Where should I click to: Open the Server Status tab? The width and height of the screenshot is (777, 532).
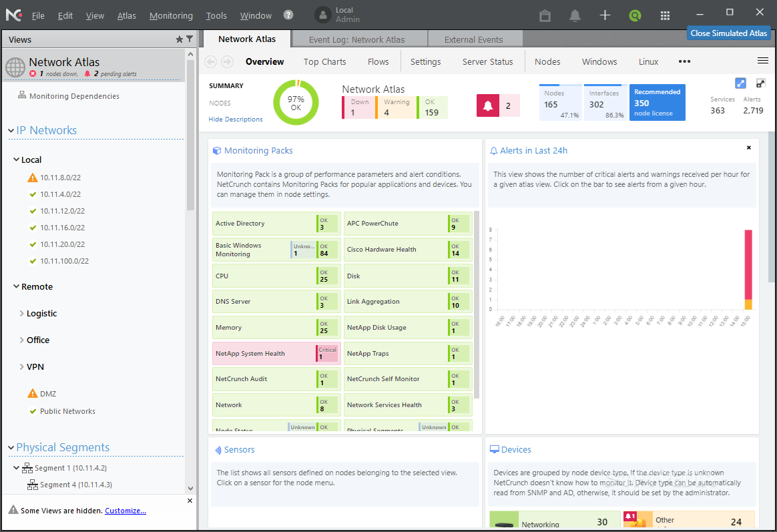pos(487,62)
